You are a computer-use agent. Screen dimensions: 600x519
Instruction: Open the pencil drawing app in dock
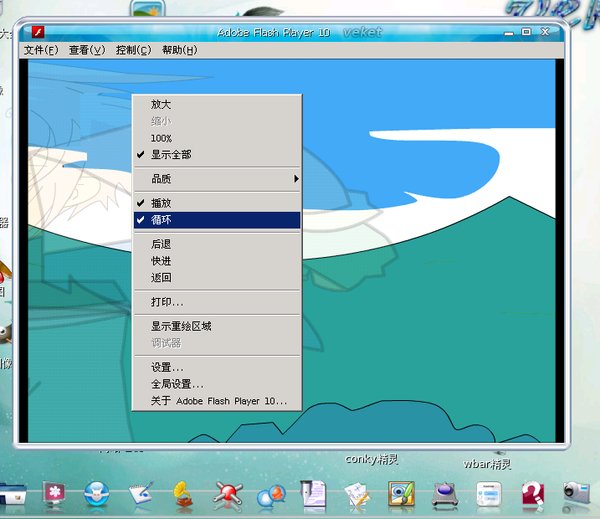141,493
